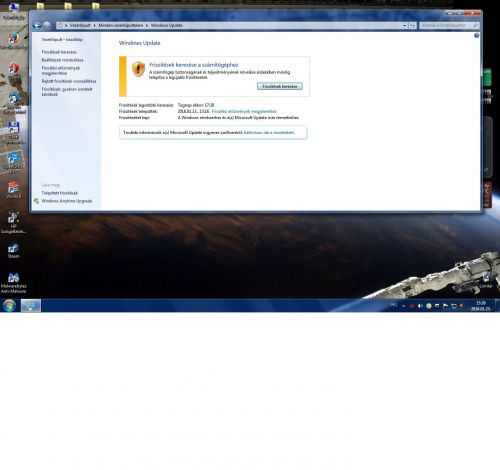
Task: Open the Recycle Bin on desktop
Action: [486, 276]
